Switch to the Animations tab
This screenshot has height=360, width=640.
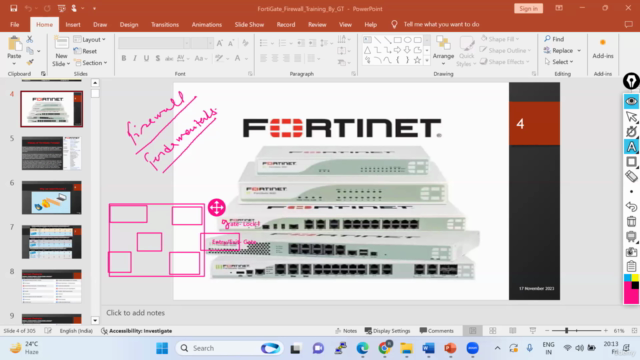(207, 24)
